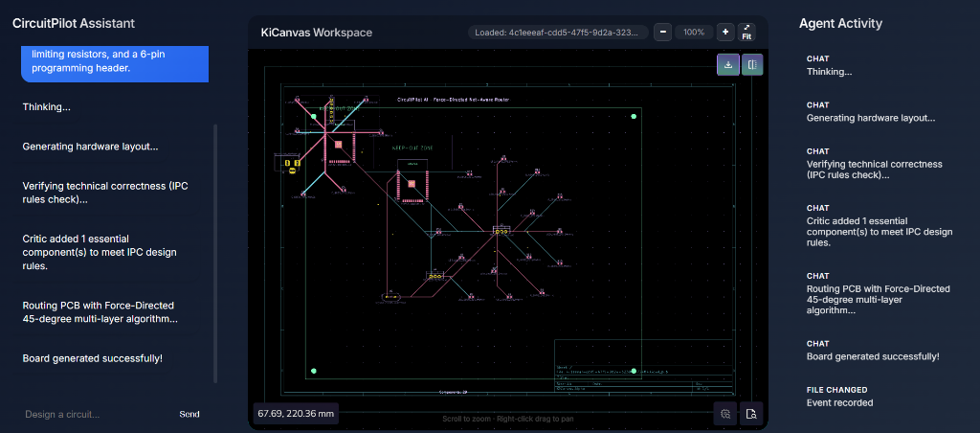Image resolution: width=980 pixels, height=433 pixels.
Task: Click the Send button
Action: pos(189,414)
